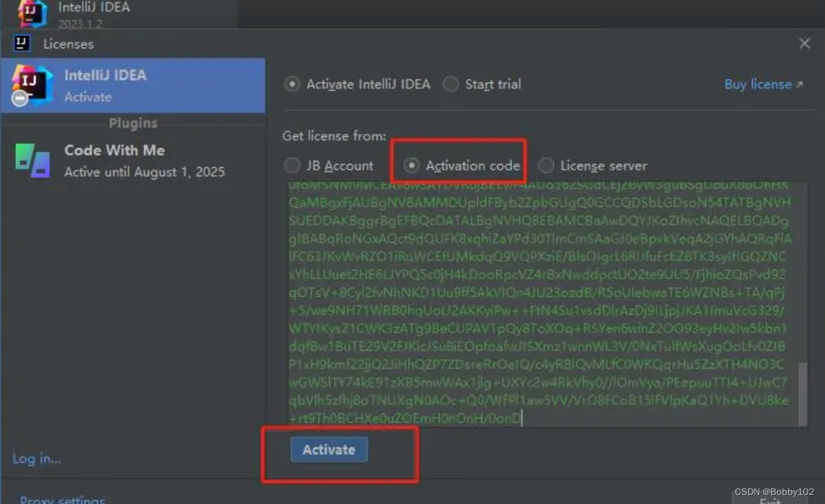The width and height of the screenshot is (825, 504).
Task: Select License server as license source
Action: (593, 165)
